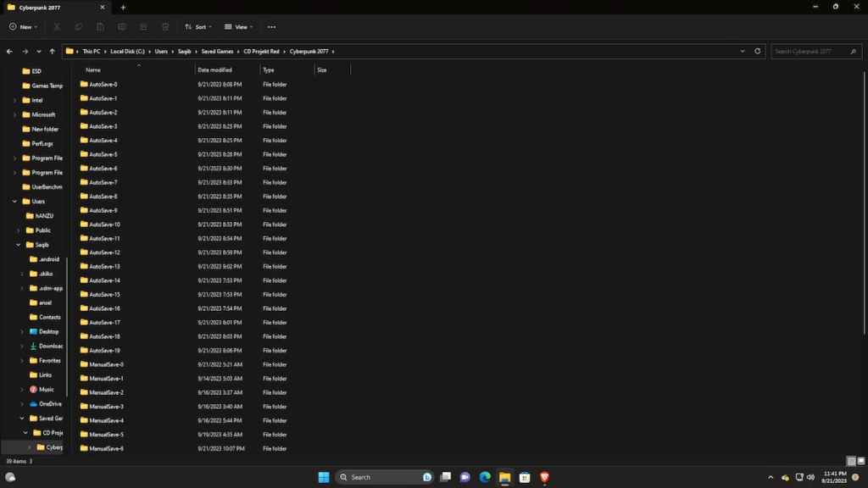Image resolution: width=868 pixels, height=488 pixels.
Task: Open the weather widget icon
Action: (10, 477)
